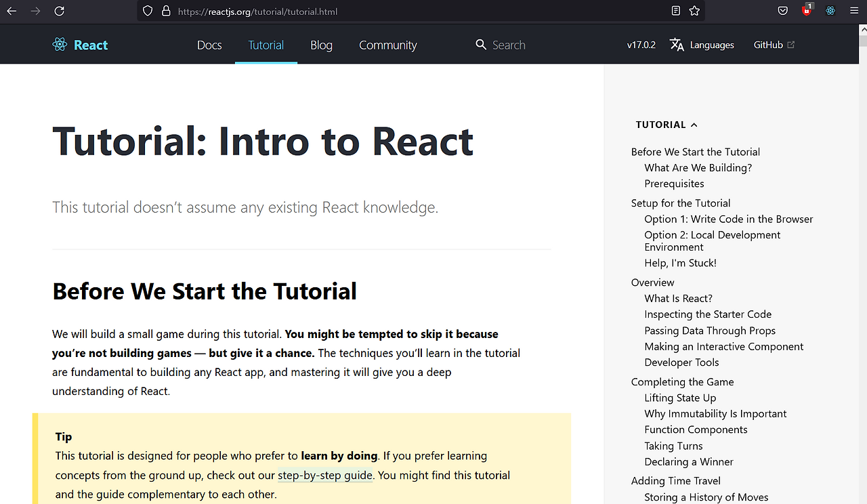Open Passing Data Through Props link
This screenshot has width=867, height=504.
click(x=710, y=331)
